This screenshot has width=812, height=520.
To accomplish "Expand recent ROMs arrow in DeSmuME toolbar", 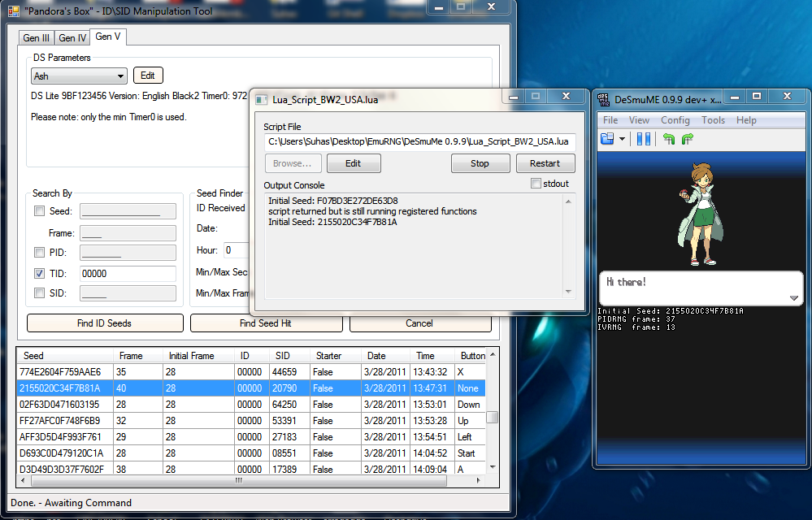I will 622,139.
